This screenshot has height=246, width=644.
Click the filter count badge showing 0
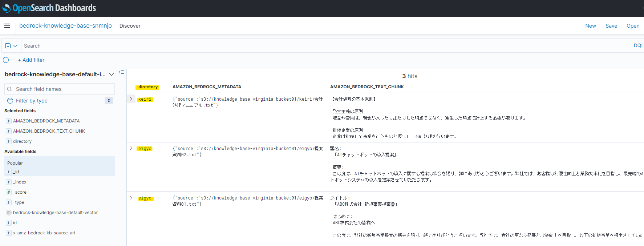tap(109, 101)
